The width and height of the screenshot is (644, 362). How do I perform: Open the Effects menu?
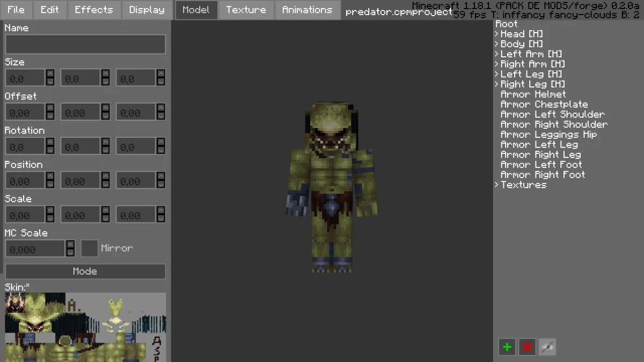pos(94,10)
